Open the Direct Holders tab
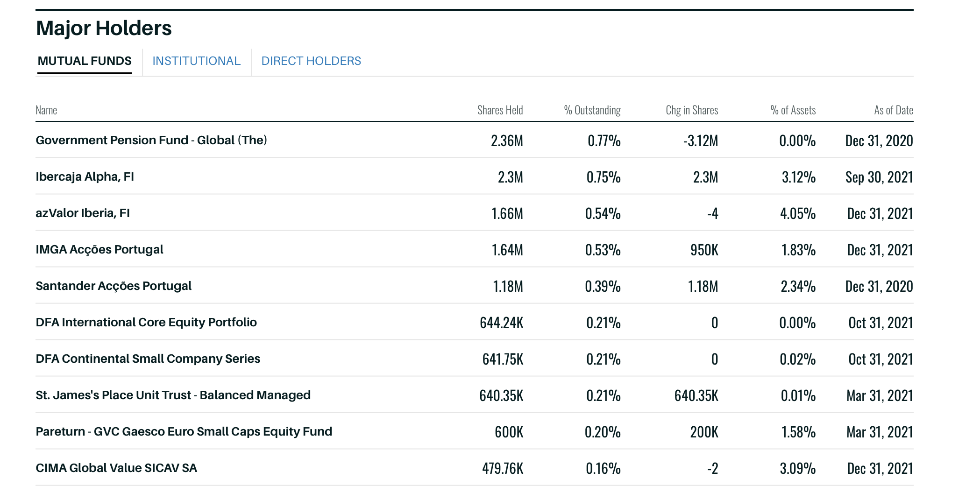This screenshot has width=980, height=493. 311,61
